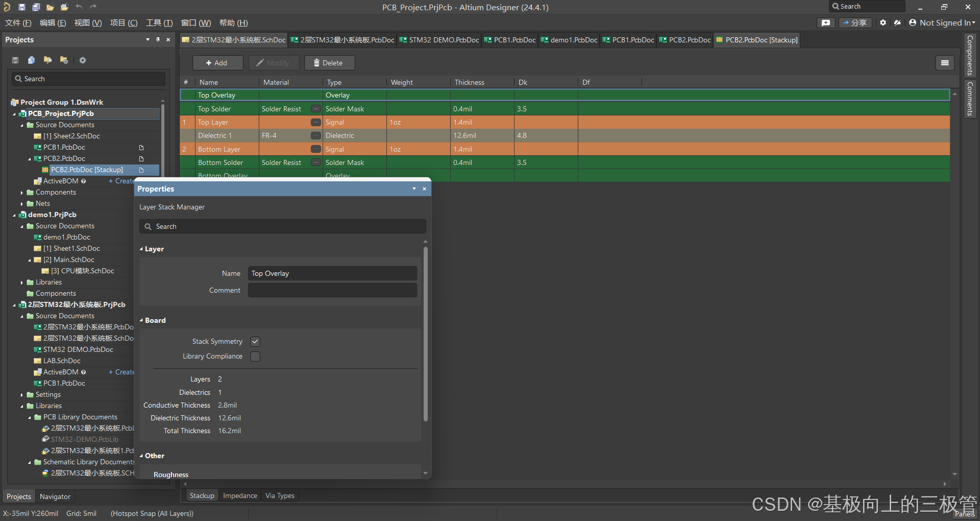
Task: Close the Properties panel
Action: 424,188
